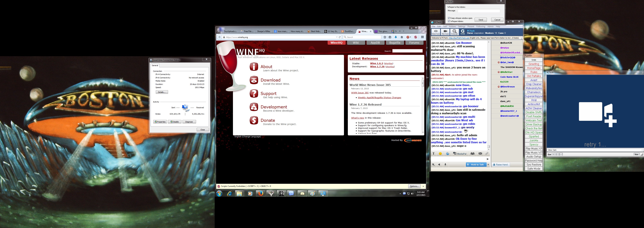Viewport: 644px width, 228px height.
Task: Open MediaPal in the chat toolbar
Action: click(x=460, y=154)
